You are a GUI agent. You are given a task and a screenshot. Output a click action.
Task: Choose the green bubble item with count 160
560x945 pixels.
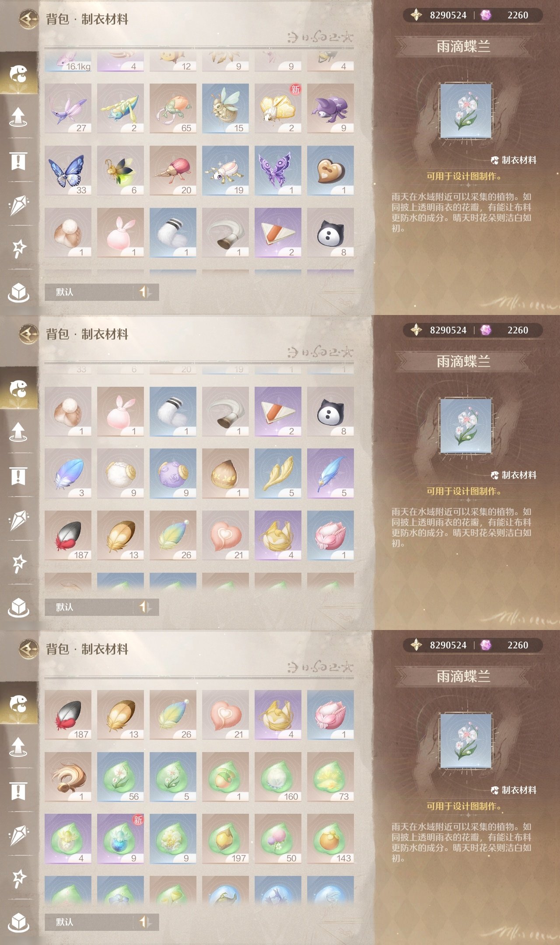click(278, 777)
